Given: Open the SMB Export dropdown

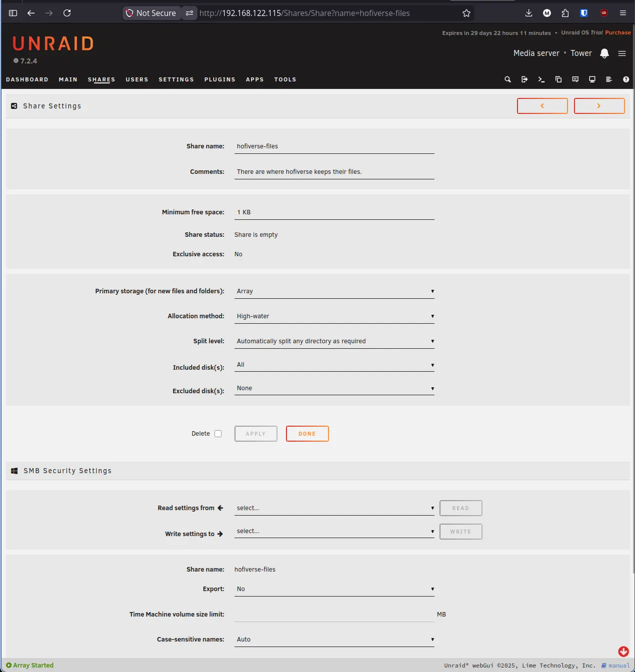Looking at the screenshot, I should pyautogui.click(x=334, y=589).
